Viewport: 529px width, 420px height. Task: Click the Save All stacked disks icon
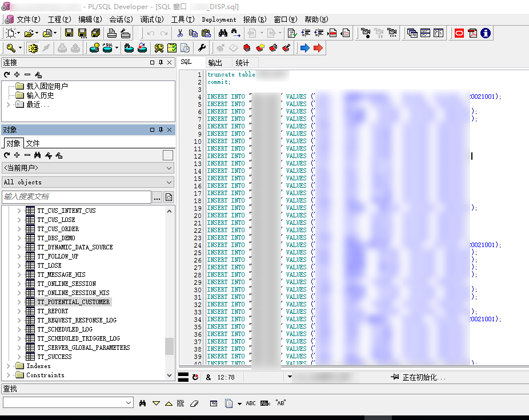click(95, 33)
